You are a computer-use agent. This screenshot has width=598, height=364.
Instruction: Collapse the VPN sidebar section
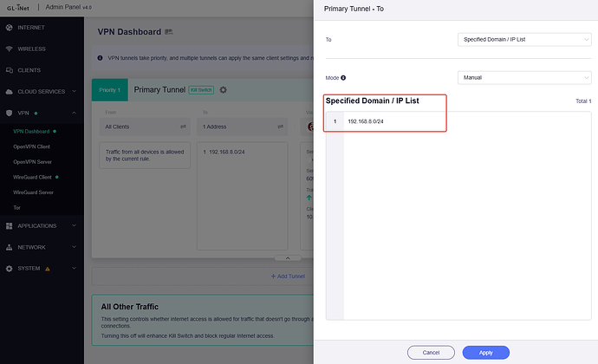tap(75, 113)
